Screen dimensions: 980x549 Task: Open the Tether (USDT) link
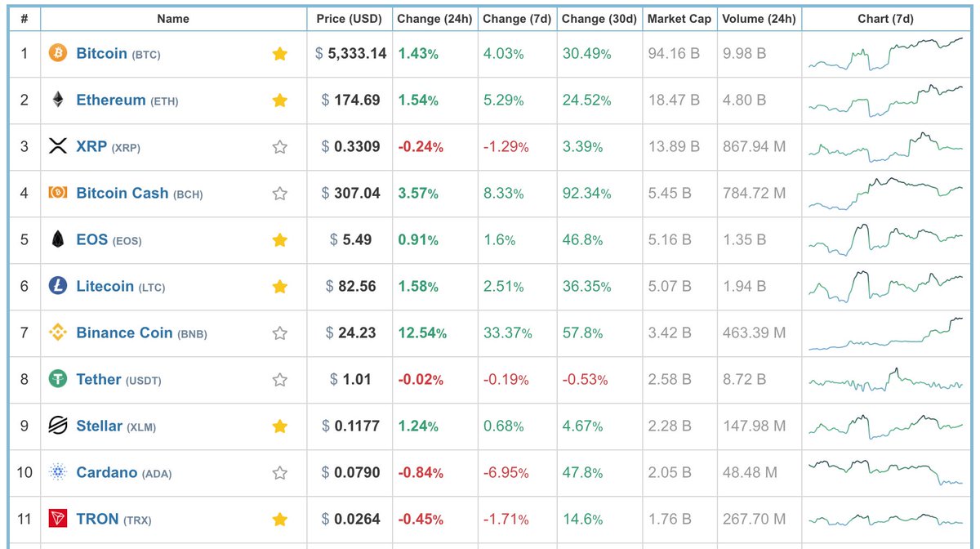click(118, 380)
